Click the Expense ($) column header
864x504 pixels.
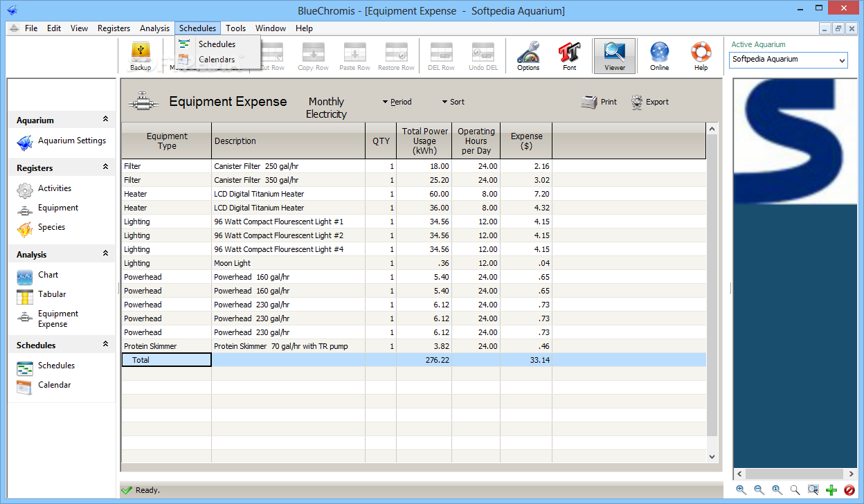(x=526, y=141)
